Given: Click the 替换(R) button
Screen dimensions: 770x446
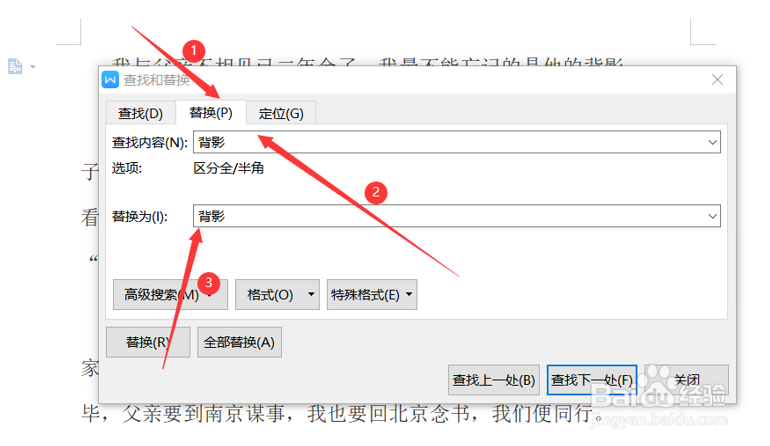Looking at the screenshot, I should point(148,342).
